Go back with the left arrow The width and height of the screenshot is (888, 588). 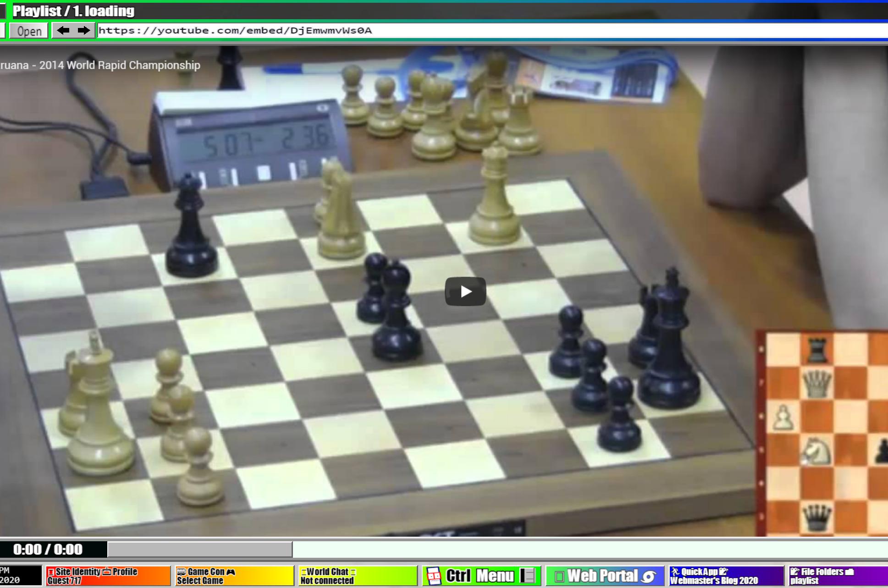63,31
